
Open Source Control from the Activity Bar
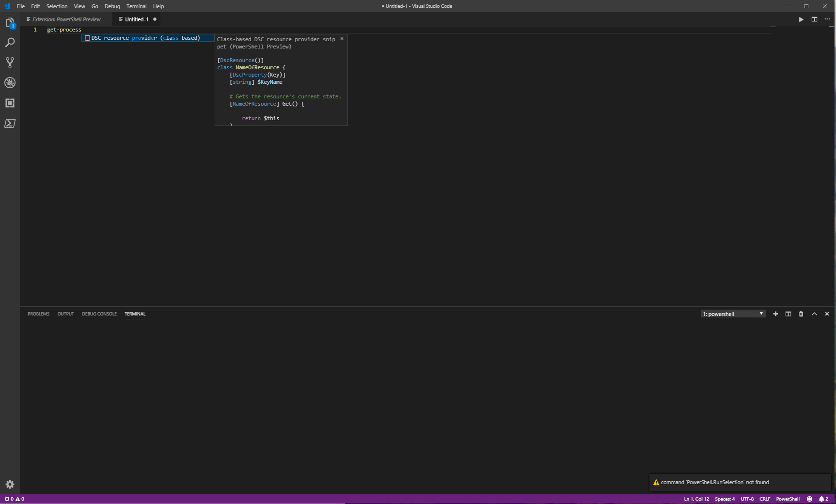click(10, 63)
